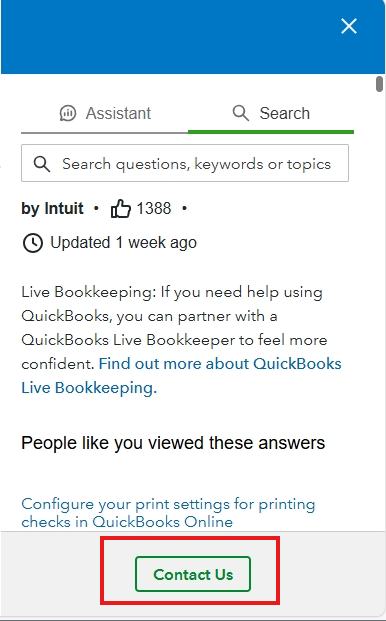Click the magnifier icon inside the search box
Viewport: 386px width, 621px height.
click(42, 164)
